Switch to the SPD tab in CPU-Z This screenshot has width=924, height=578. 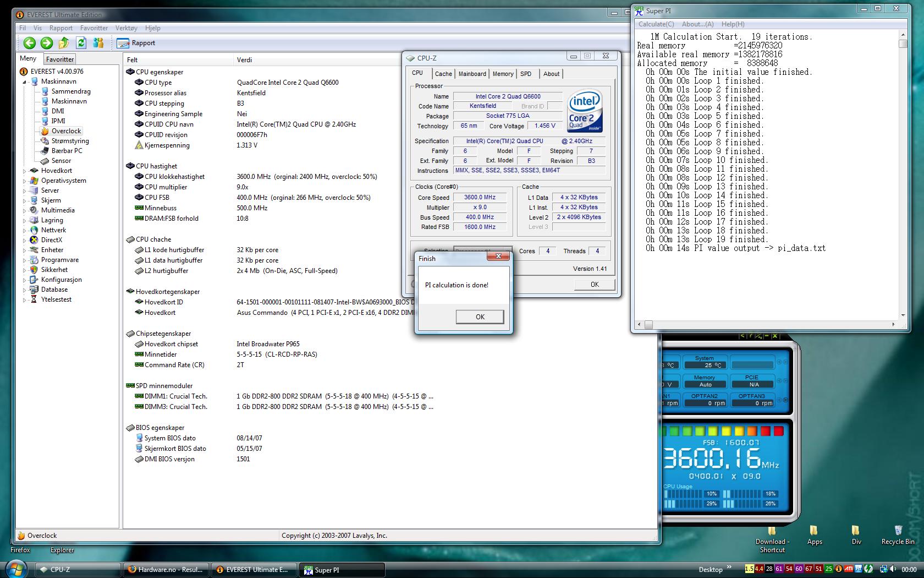pyautogui.click(x=526, y=74)
